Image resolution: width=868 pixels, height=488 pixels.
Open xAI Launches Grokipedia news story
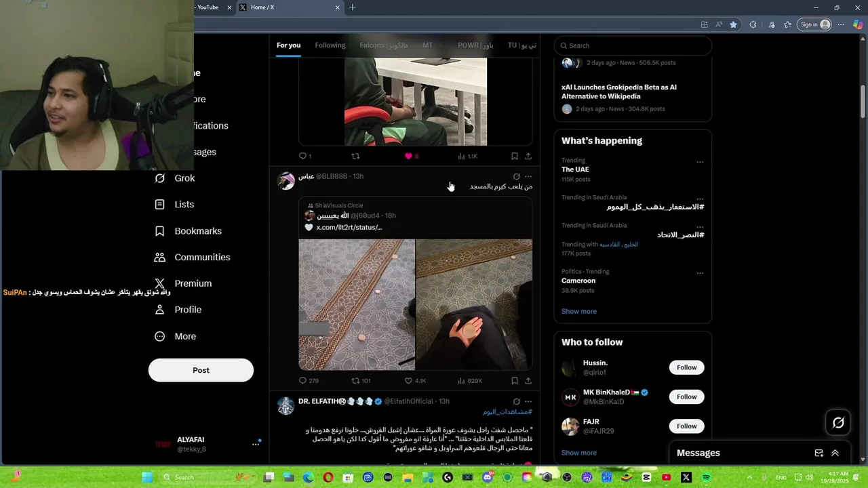[x=619, y=91]
